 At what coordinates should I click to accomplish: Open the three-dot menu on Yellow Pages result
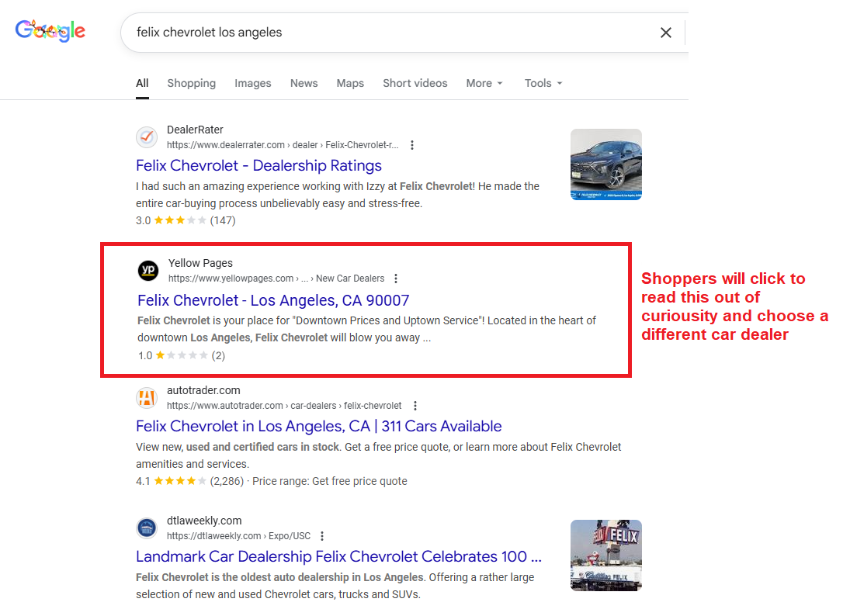(396, 279)
